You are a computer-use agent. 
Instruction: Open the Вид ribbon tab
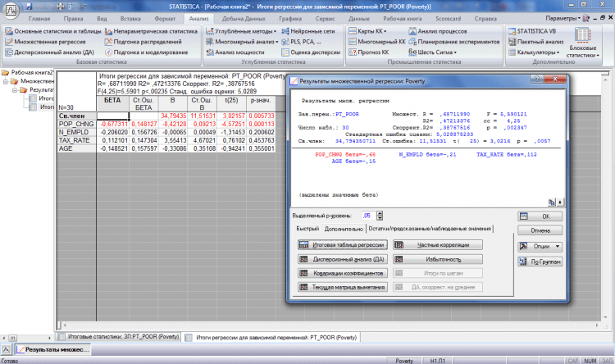[x=102, y=18]
